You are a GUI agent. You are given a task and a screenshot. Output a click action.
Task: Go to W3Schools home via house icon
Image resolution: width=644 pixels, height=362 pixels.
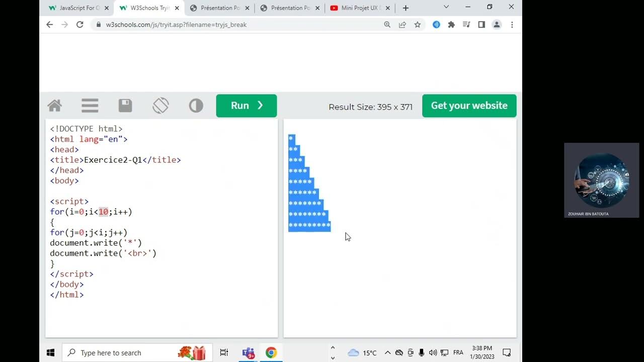(54, 106)
